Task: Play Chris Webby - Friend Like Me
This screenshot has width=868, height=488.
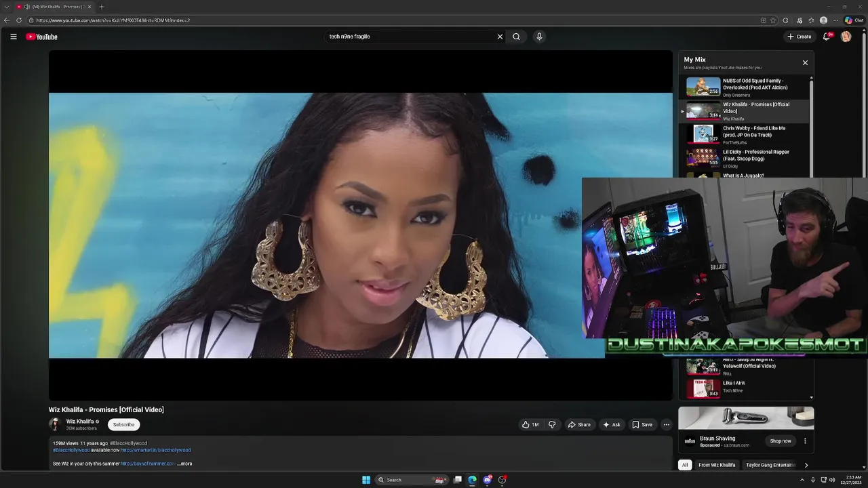Action: [x=746, y=135]
